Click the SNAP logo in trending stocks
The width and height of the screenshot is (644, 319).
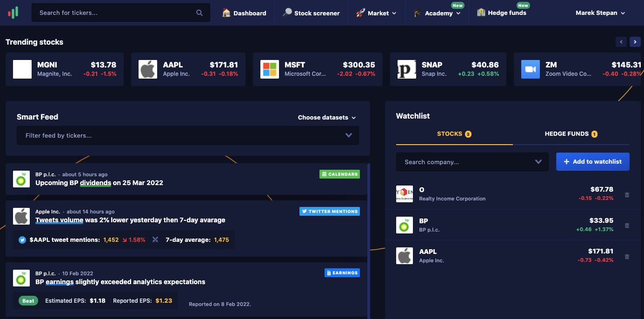click(x=407, y=69)
